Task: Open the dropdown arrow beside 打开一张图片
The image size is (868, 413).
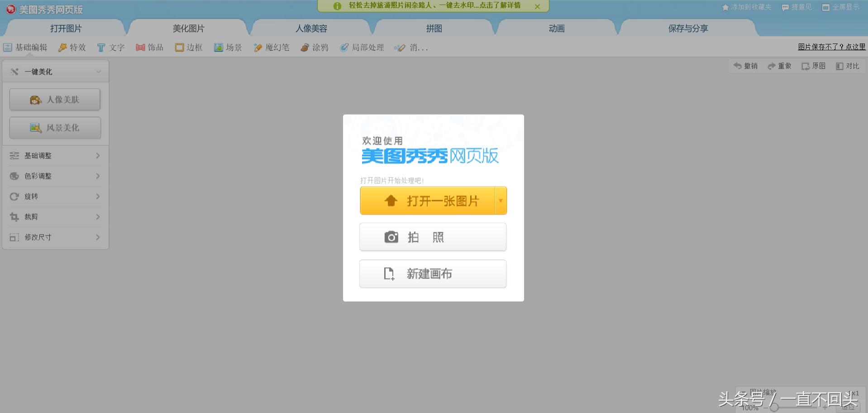Action: (x=501, y=201)
